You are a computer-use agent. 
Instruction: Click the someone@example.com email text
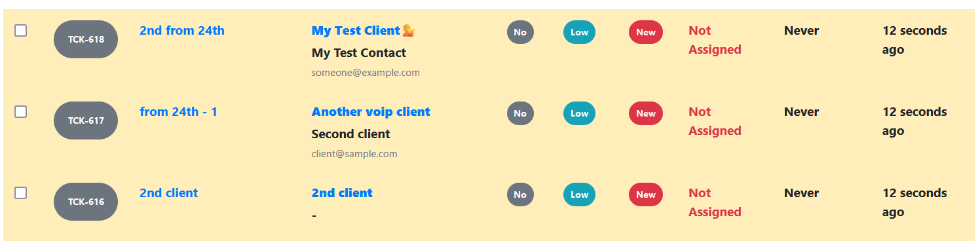(x=366, y=73)
